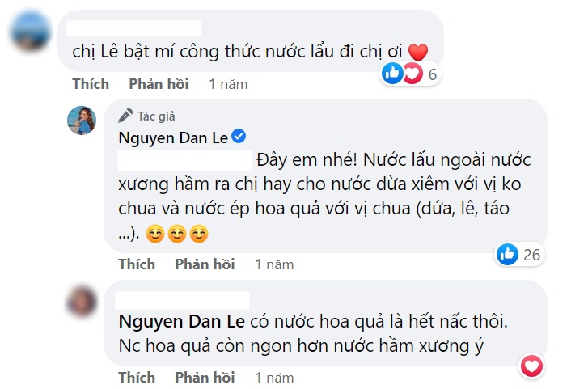
Task: Click the author pen icon next to Tác giả
Action: 125,116
